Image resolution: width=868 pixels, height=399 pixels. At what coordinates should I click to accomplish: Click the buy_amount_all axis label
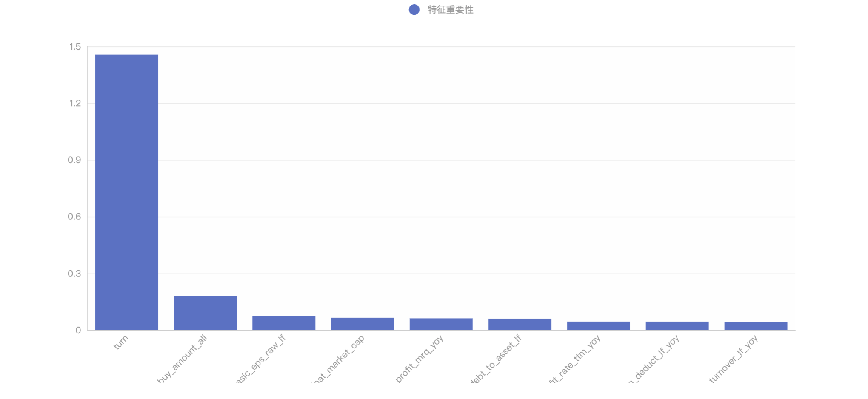(182, 359)
